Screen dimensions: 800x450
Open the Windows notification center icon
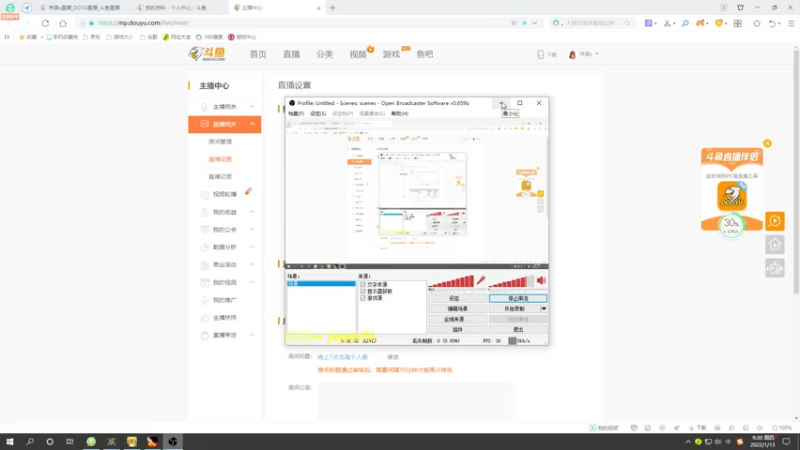tap(786, 441)
